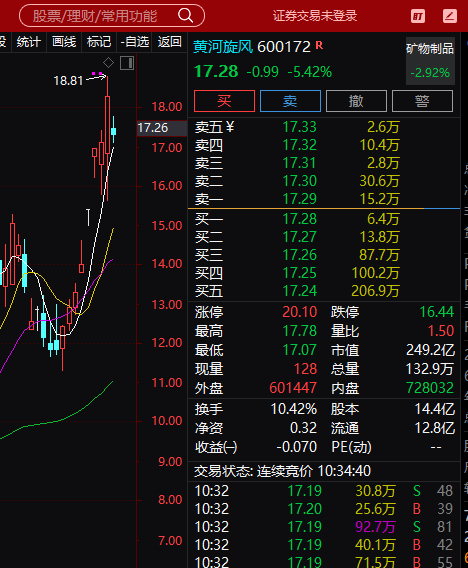The image size is (468, 568).
Task: Click 市值 value 249.2亿
Action: (430, 350)
